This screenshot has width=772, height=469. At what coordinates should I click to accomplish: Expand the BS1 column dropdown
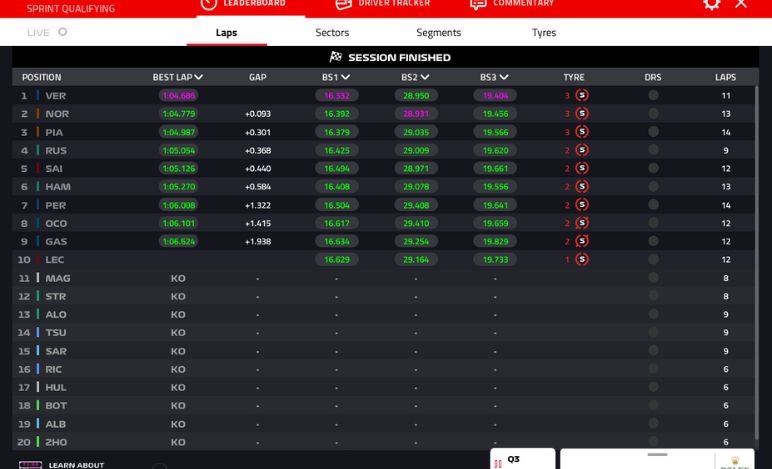point(345,77)
